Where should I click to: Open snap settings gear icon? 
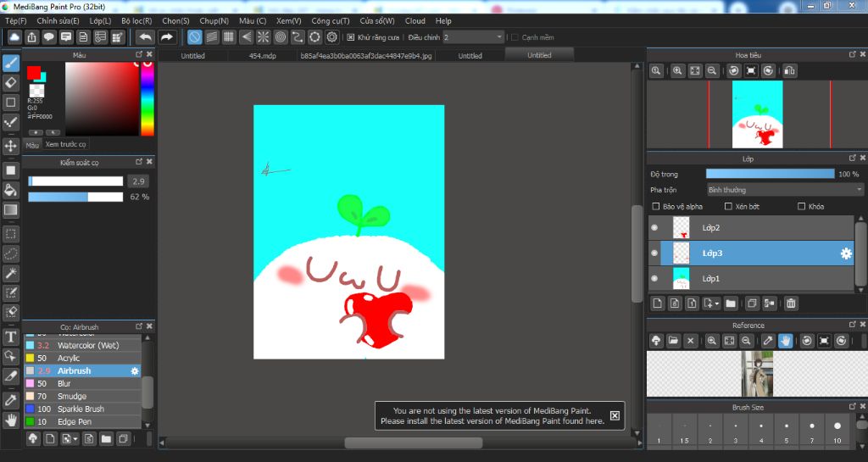tap(332, 37)
